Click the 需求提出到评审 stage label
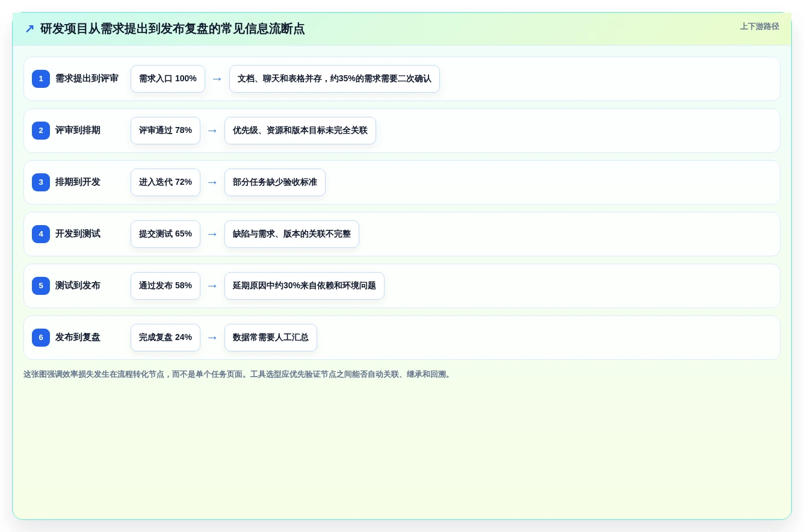 click(87, 79)
